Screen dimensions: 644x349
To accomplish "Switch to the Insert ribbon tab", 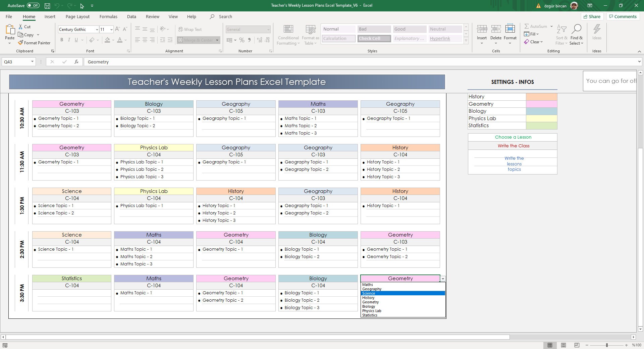I will click(50, 16).
